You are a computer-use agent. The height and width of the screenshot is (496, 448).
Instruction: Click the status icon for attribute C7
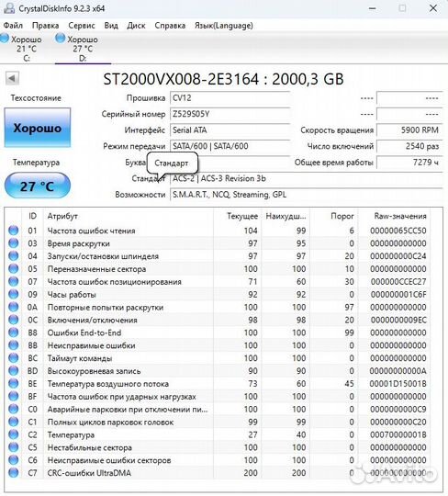coord(13,473)
